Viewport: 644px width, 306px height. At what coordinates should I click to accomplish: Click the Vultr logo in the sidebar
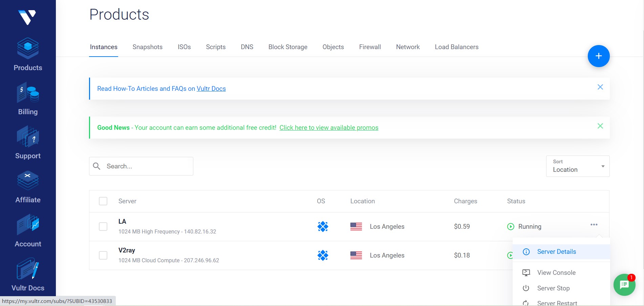(x=27, y=18)
